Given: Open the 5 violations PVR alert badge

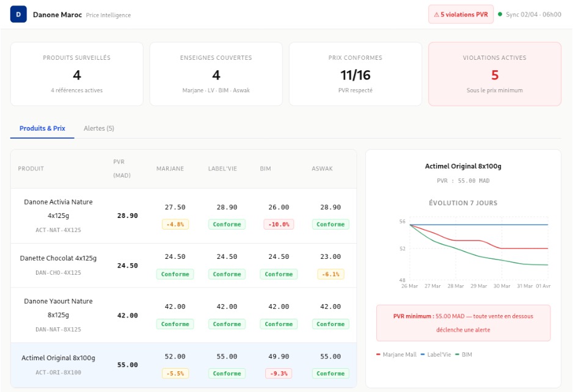Looking at the screenshot, I should [461, 15].
